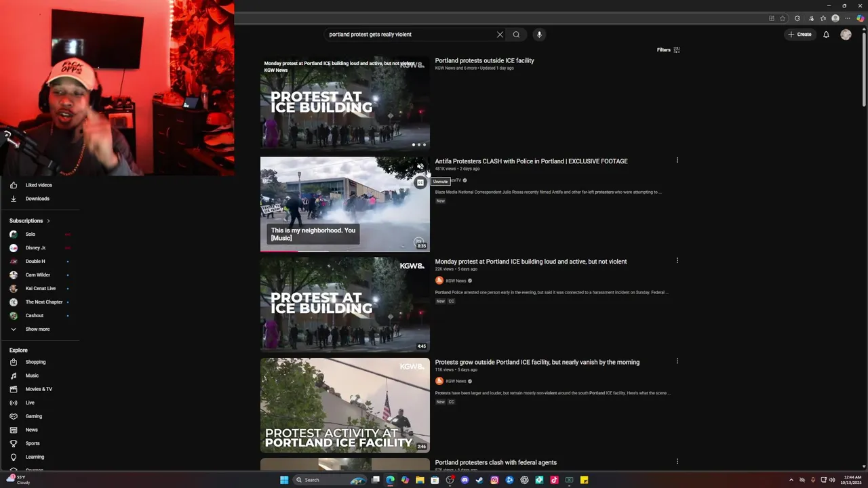Click the Antifa protest smoke video thumbnail

tap(344, 204)
